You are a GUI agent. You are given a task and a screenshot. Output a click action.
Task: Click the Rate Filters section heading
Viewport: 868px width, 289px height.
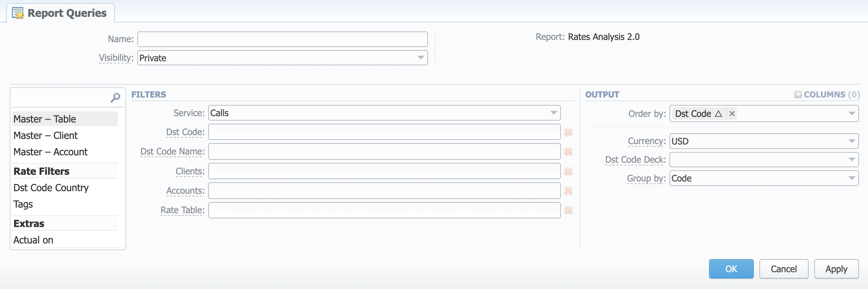(41, 171)
